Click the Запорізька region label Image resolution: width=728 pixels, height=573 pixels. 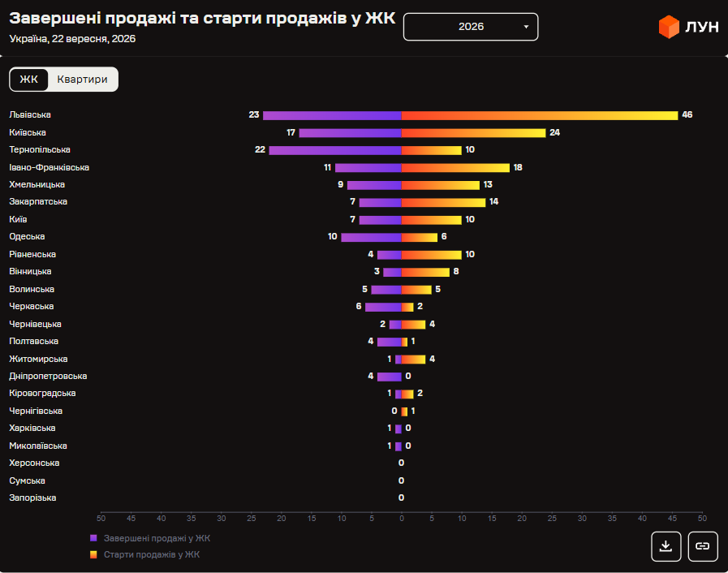coord(32,498)
